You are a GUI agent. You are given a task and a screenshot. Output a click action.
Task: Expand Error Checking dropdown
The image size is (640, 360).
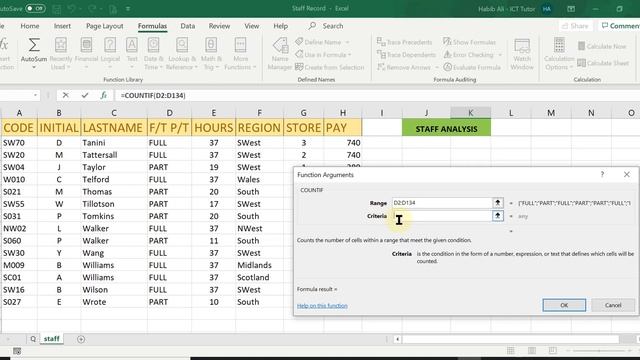point(500,55)
